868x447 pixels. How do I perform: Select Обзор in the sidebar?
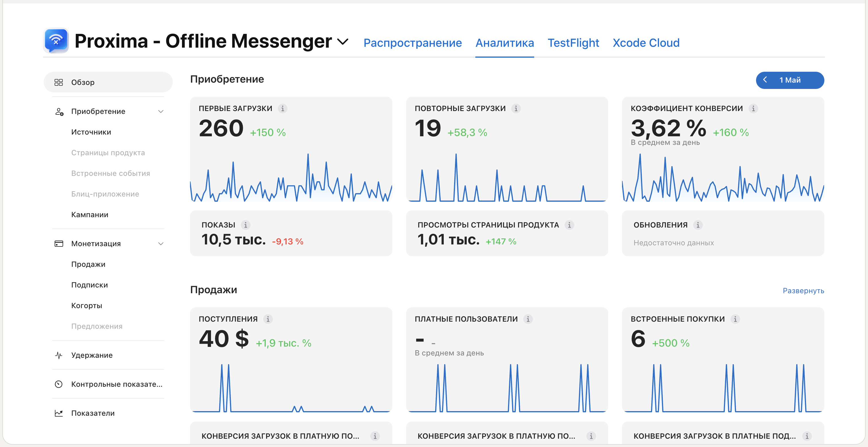tap(108, 82)
